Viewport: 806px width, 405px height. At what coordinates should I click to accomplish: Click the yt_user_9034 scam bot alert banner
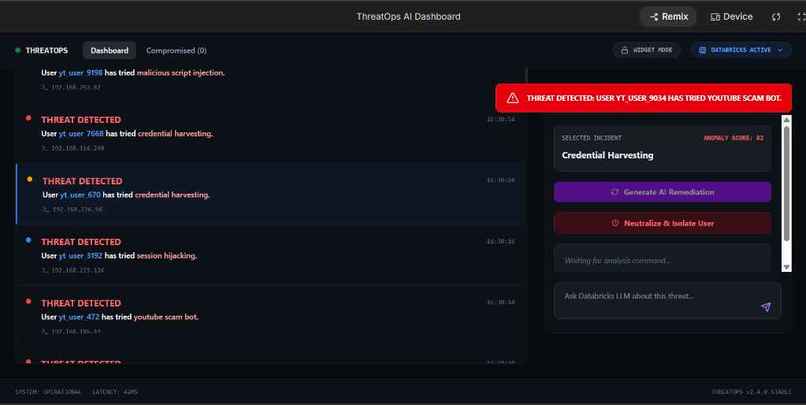click(644, 98)
